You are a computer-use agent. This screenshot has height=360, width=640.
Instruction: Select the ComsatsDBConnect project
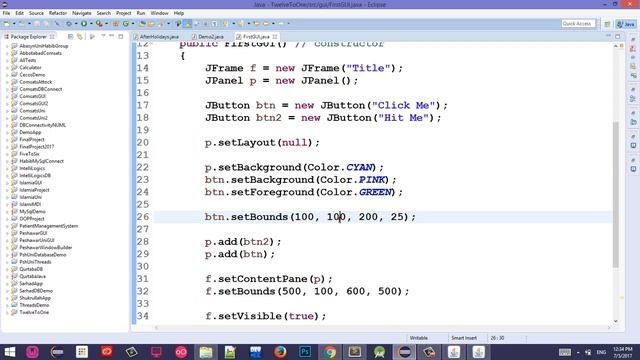tap(41, 89)
